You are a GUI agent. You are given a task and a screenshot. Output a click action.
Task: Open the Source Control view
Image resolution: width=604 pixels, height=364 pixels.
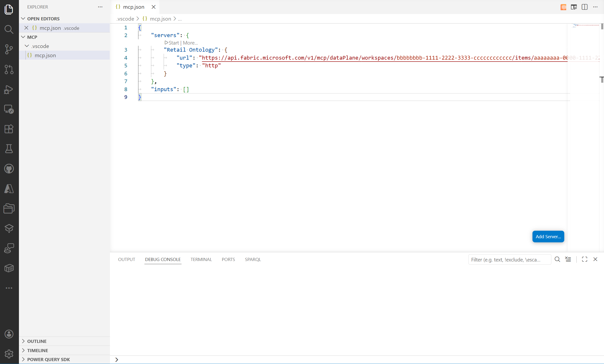[x=9, y=49]
